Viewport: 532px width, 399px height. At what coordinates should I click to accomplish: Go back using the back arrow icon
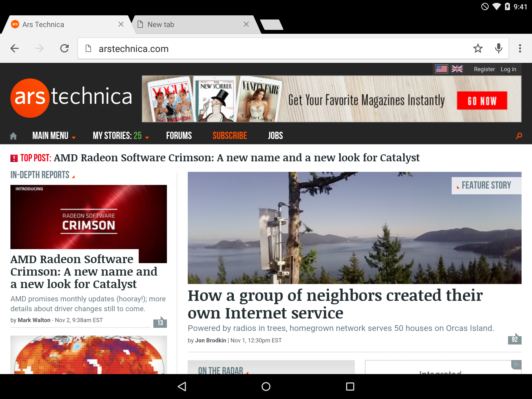(15, 48)
